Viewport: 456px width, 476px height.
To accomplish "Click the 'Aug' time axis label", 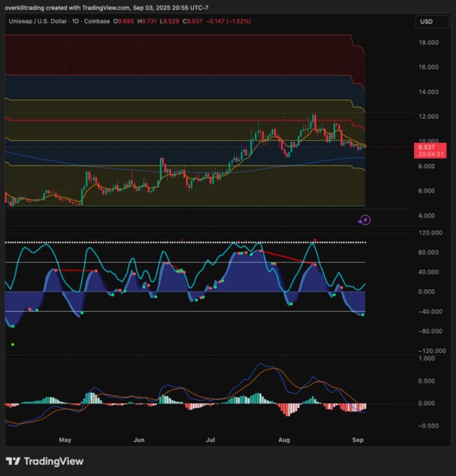I will (x=284, y=440).
